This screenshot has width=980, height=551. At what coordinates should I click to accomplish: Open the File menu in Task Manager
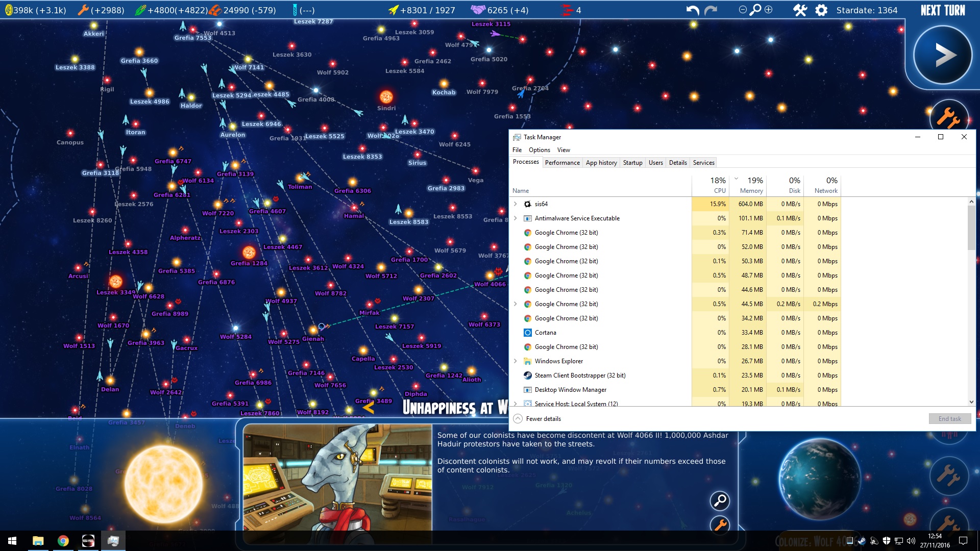517,150
